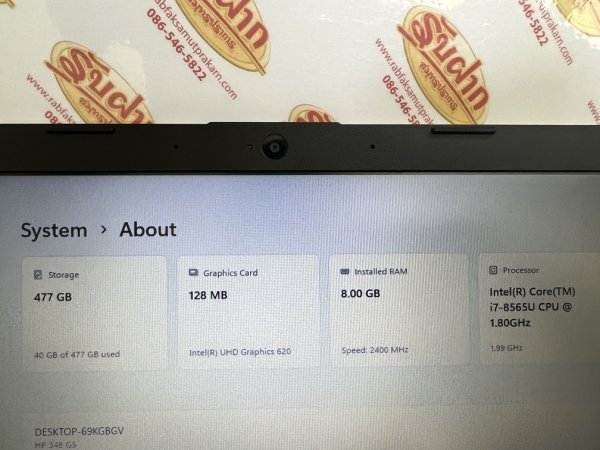Select device name DESKTOP-69KGBGV
Screen dimensions: 600x450
tap(79, 432)
